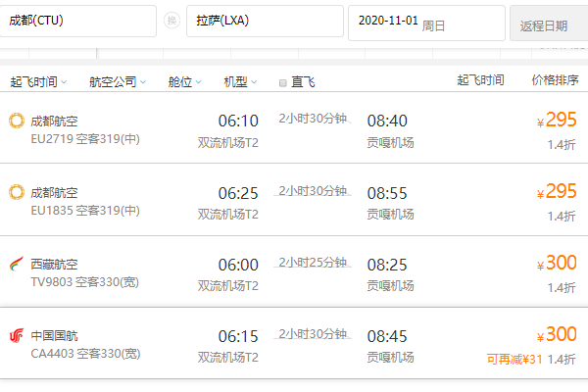Image resolution: width=588 pixels, height=392 pixels.
Task: Expand the 舱位 cabin class dropdown
Action: coord(185,82)
